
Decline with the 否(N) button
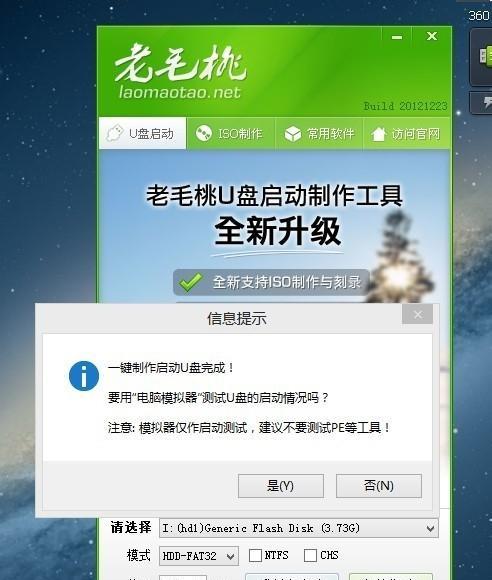(x=379, y=486)
